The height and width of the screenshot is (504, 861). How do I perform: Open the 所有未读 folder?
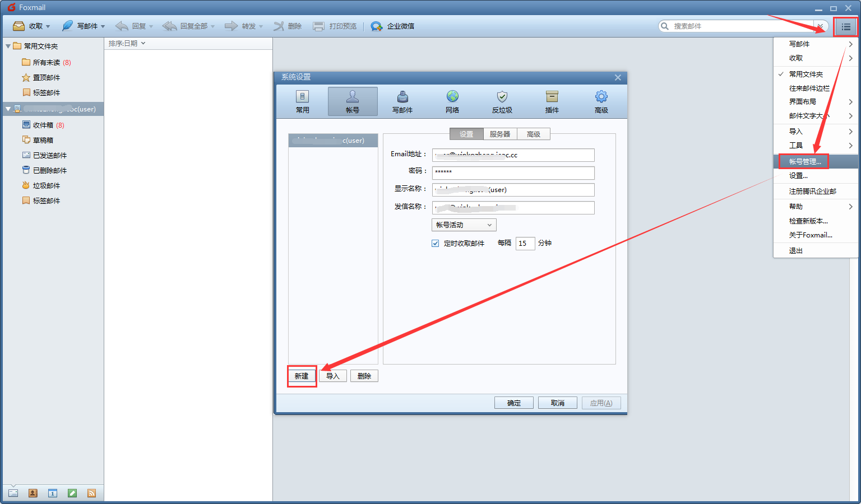47,63
